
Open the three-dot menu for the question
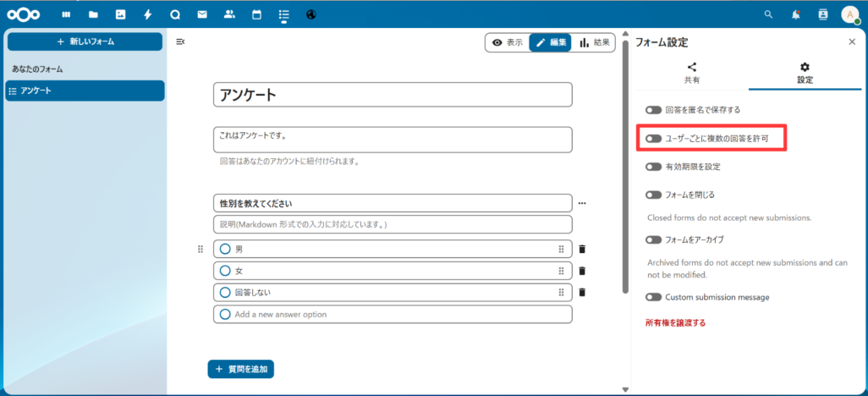coord(582,203)
